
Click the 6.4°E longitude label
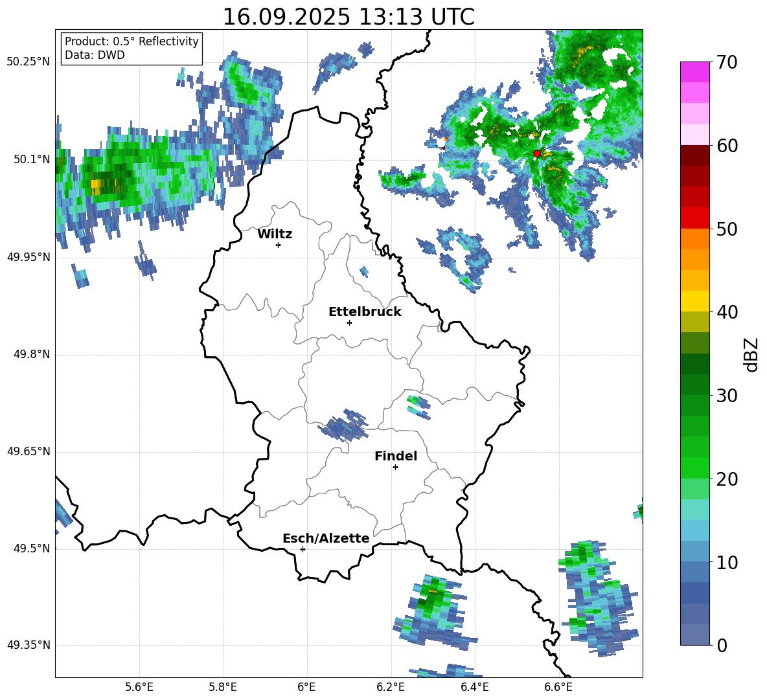coord(474,687)
